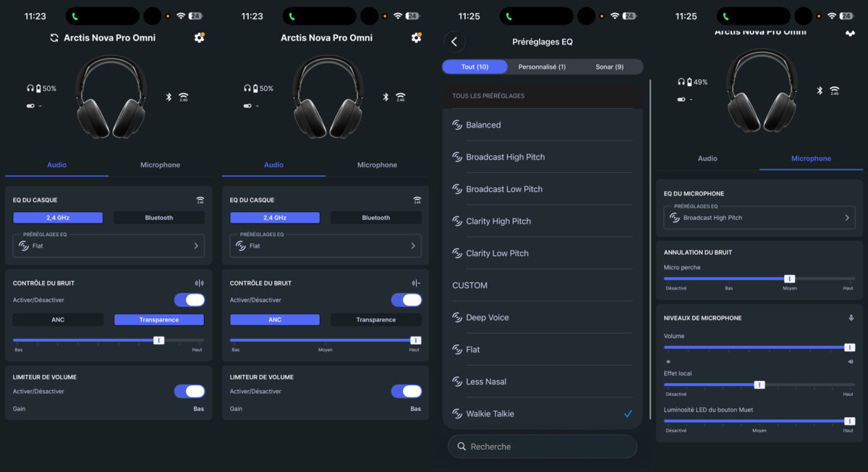Disable volume limiter switch on Transparence-active screen

190,391
